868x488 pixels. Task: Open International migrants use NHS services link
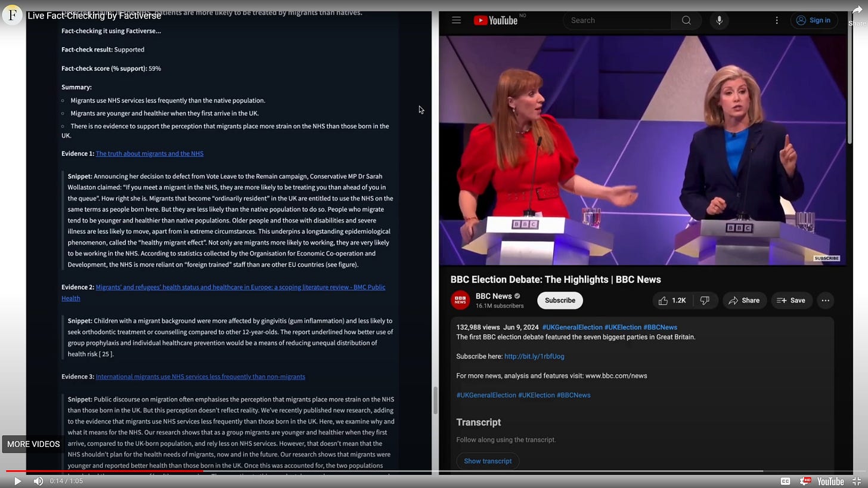pos(200,376)
